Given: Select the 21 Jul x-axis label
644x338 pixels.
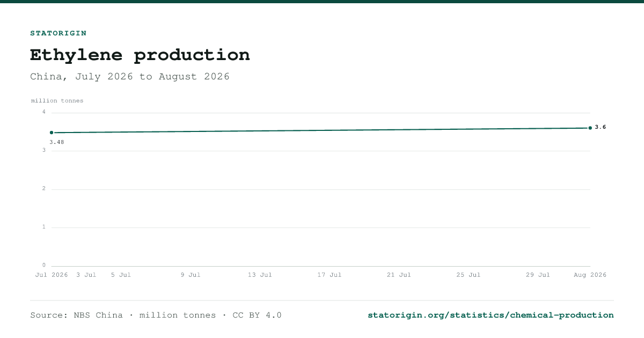Looking at the screenshot, I should coord(399,275).
